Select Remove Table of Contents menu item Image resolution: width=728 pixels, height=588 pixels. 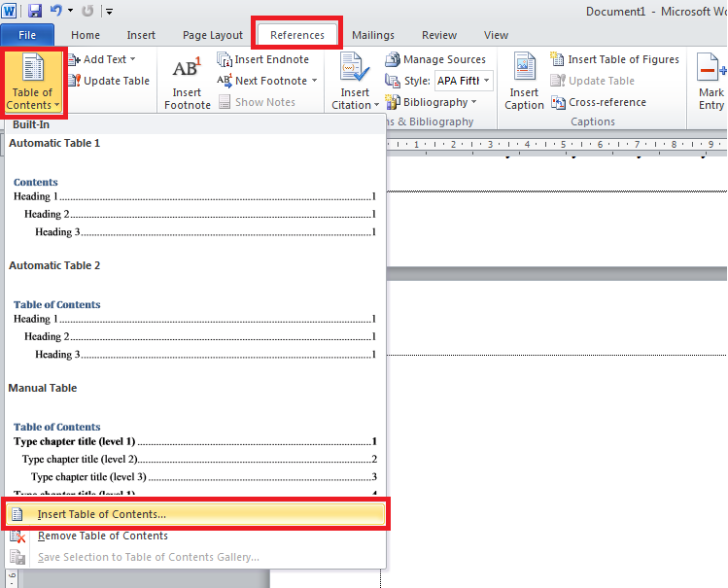(x=195, y=536)
